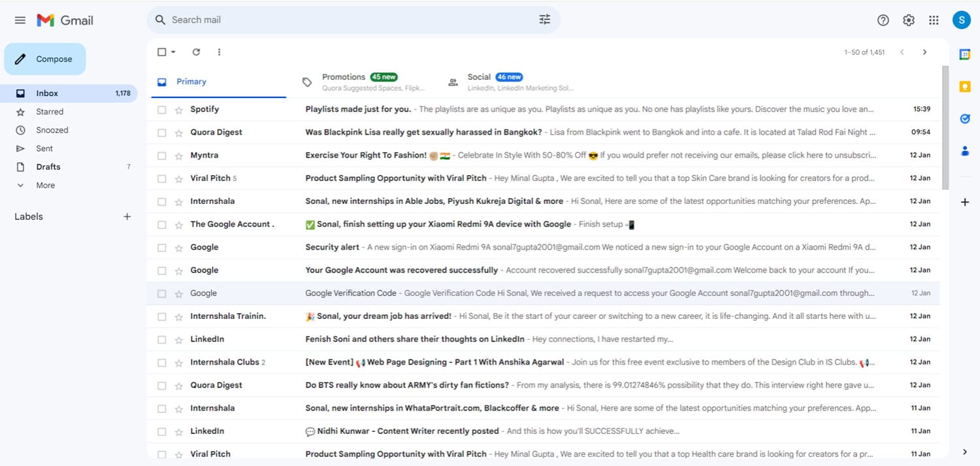Open search options filter icon
Viewport: 980px width, 466px height.
pyautogui.click(x=545, y=20)
